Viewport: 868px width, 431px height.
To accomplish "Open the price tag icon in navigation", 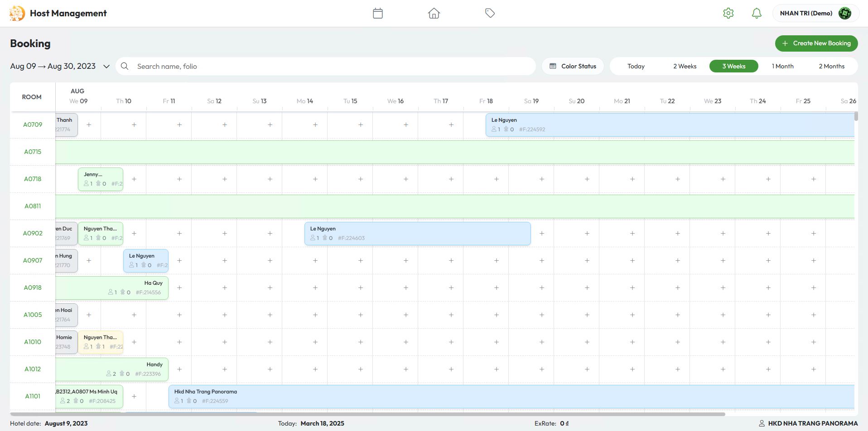I will point(490,13).
